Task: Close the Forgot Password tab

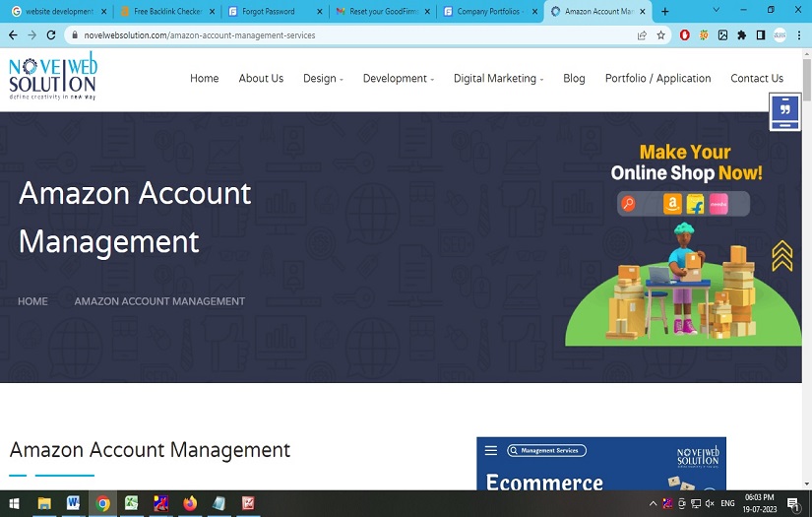Action: 320,12
